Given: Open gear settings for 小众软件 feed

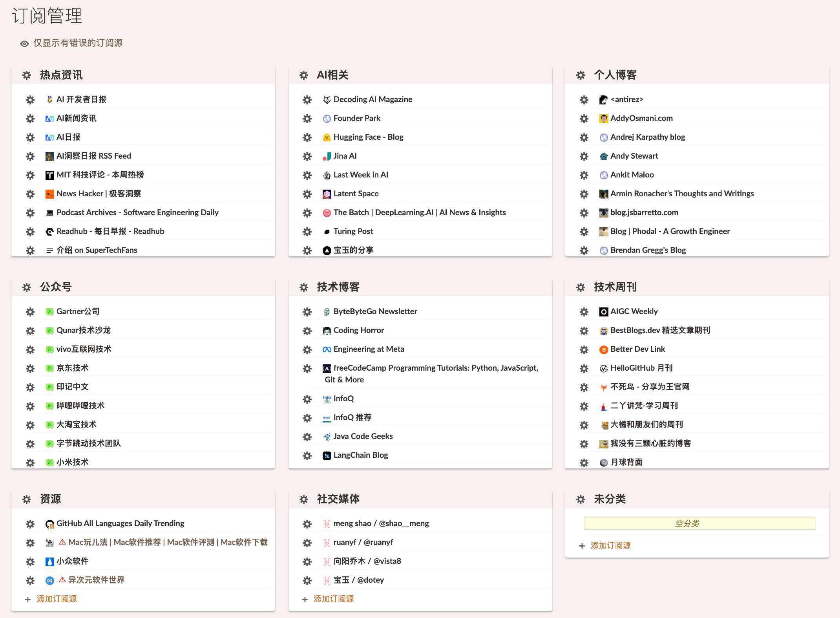Looking at the screenshot, I should (x=30, y=561).
